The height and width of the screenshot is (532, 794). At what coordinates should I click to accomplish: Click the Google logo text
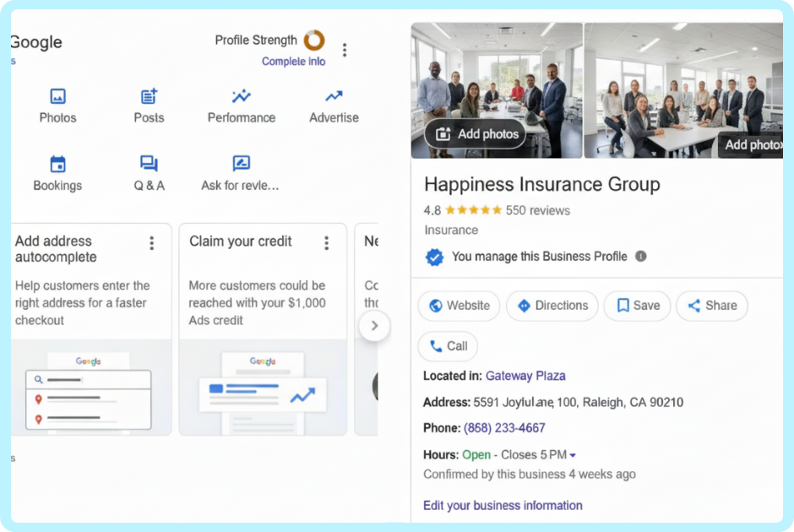pos(36,42)
